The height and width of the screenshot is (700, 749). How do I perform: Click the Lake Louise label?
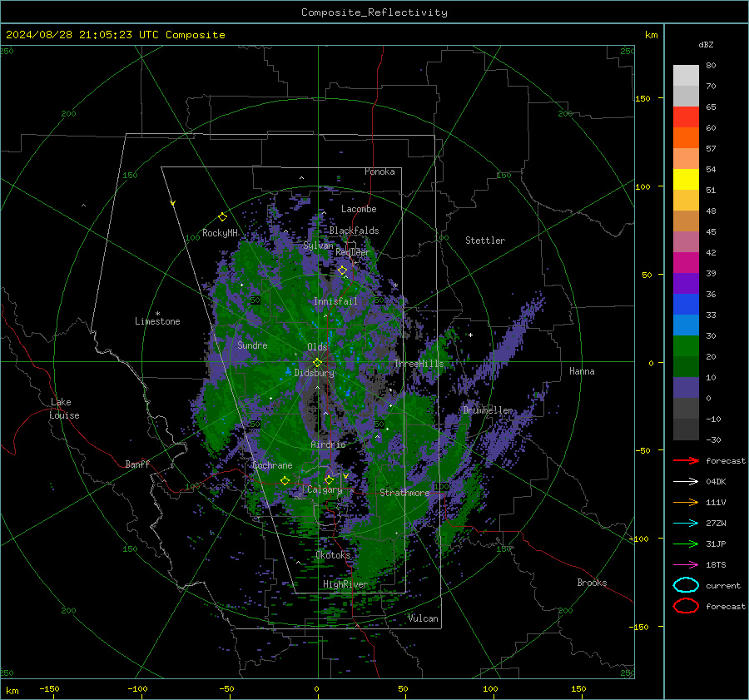tap(64, 409)
